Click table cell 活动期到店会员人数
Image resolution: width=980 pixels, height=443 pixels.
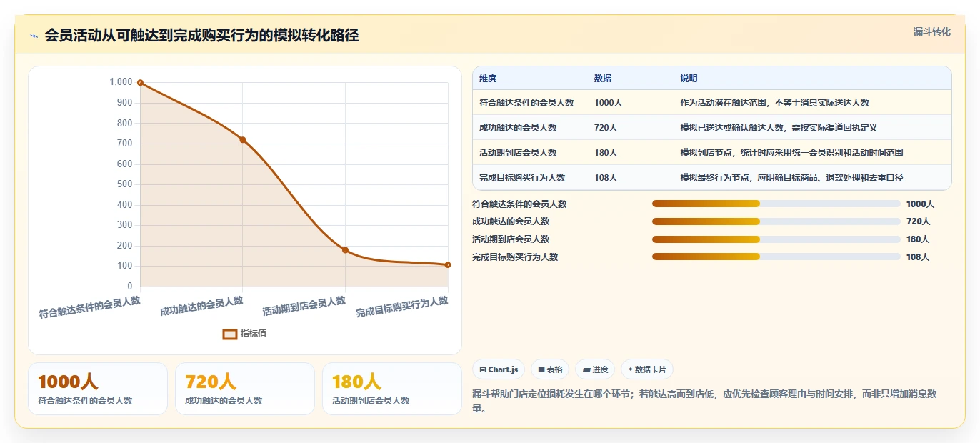(x=518, y=153)
